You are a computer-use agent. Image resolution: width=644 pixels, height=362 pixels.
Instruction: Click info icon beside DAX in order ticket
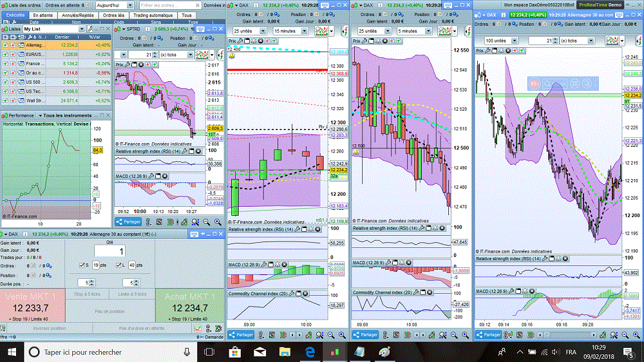pos(25,234)
